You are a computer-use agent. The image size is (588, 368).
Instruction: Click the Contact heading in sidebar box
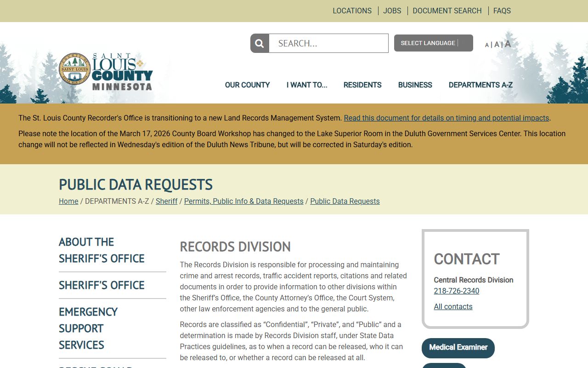[467, 259]
